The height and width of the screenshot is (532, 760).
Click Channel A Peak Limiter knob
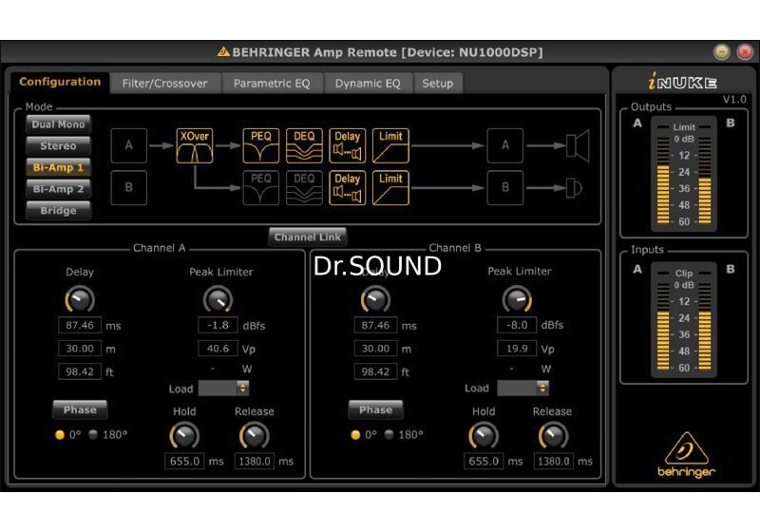(218, 299)
